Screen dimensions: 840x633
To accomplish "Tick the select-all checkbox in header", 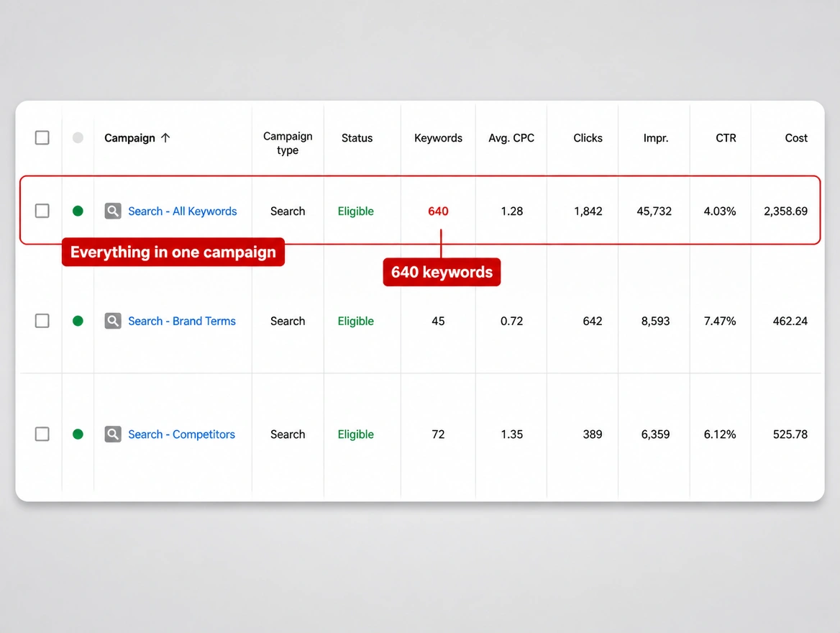I will (x=42, y=137).
